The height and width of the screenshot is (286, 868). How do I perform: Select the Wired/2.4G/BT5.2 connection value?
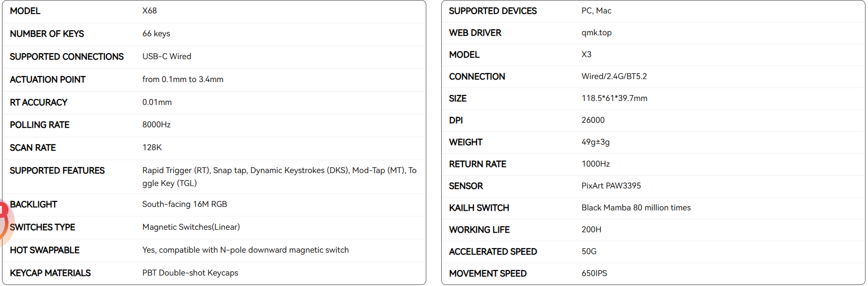tap(614, 77)
